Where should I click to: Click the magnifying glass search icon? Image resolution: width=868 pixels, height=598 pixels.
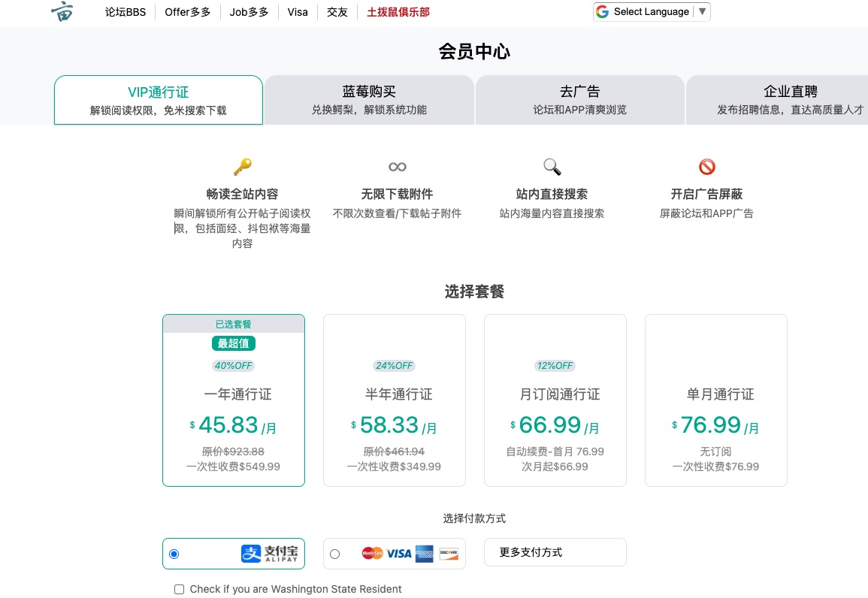coord(552,167)
